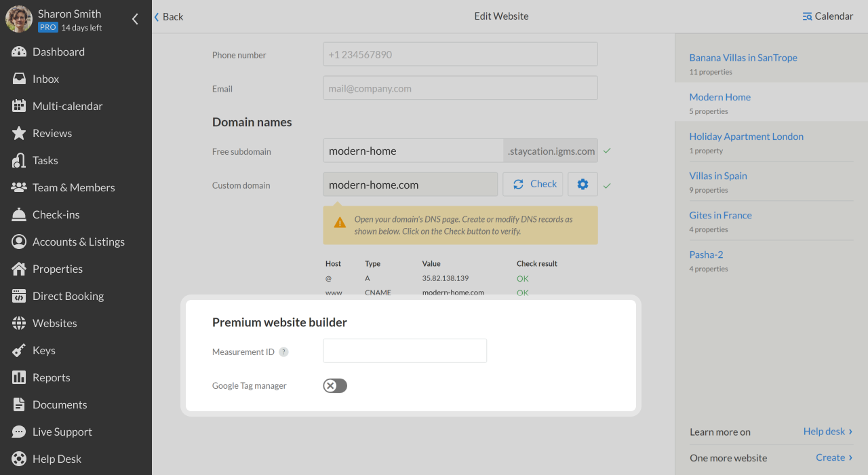Click the DNS warning triangle icon
This screenshot has width=868, height=475.
(340, 223)
